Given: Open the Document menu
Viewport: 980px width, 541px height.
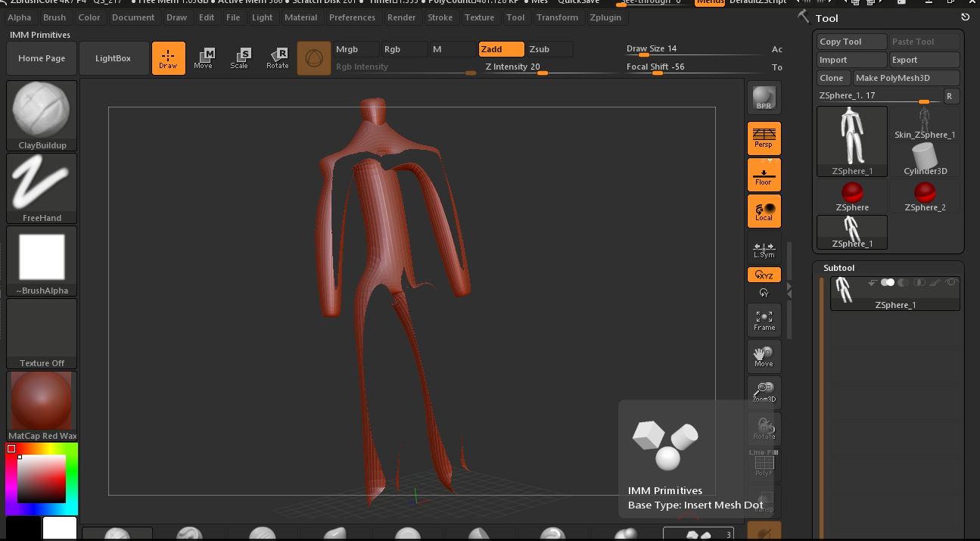Looking at the screenshot, I should point(133,17).
